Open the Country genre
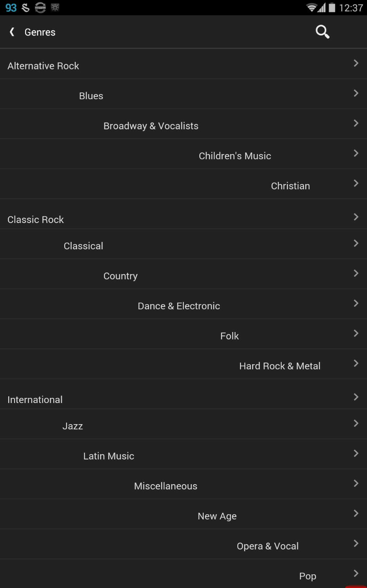 (120, 276)
